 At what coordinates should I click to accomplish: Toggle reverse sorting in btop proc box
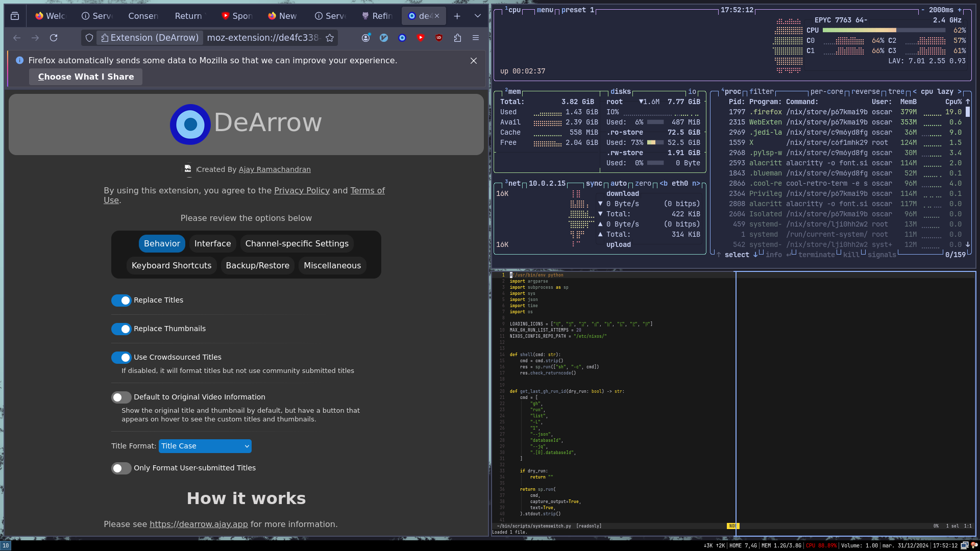click(x=866, y=91)
